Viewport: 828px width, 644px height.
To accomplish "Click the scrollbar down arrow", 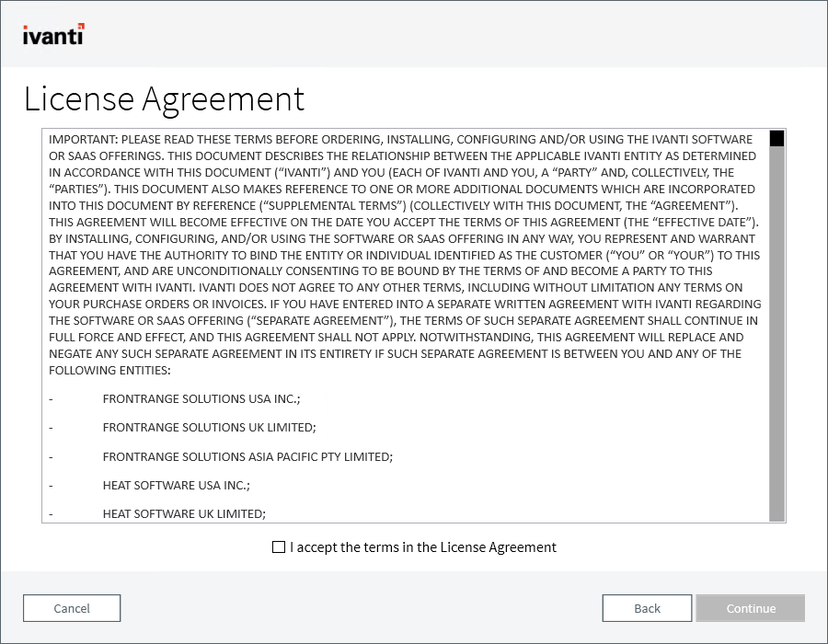I will tap(777, 515).
